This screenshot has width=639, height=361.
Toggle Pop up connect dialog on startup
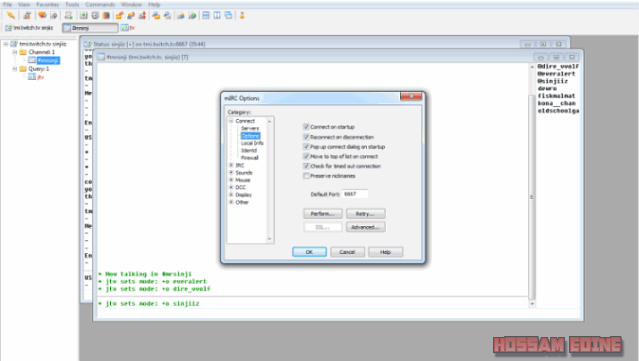coord(306,147)
